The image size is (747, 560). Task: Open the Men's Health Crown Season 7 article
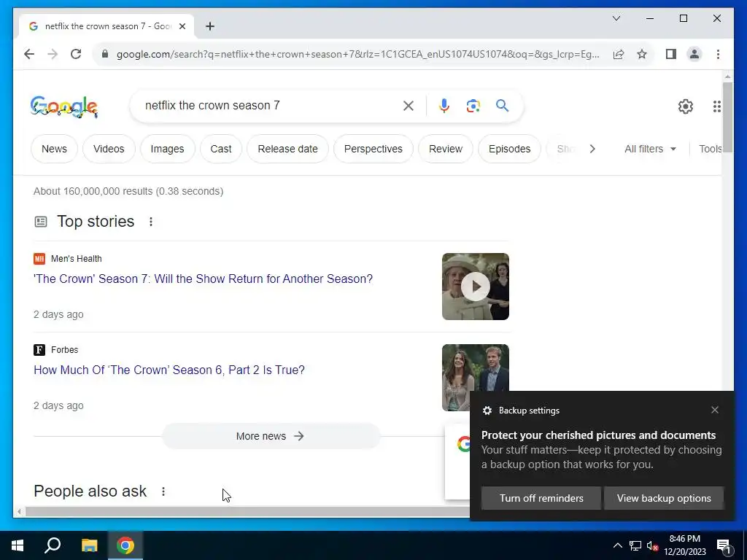coord(203,279)
